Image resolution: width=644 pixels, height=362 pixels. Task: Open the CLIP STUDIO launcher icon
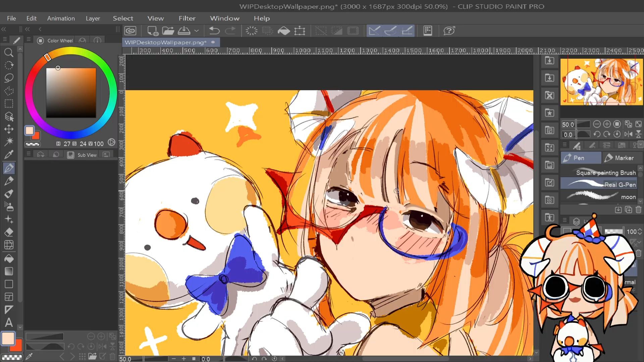(130, 31)
